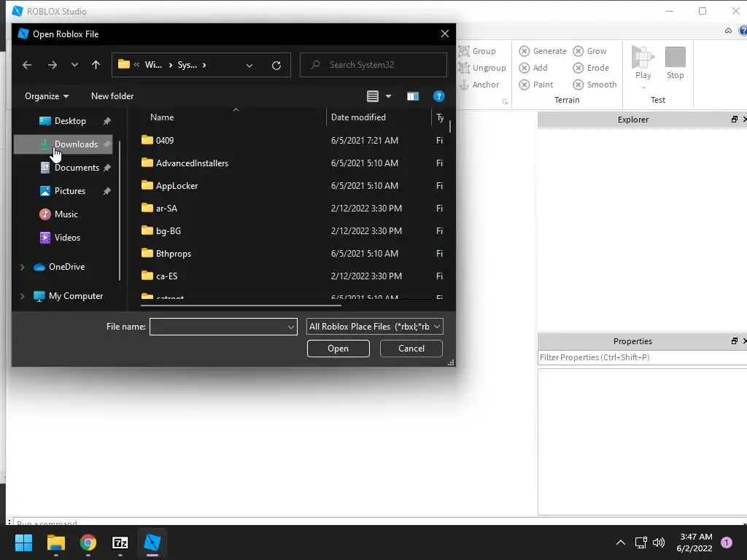Select Videos in the navigation pane
Viewport: 747px width, 560px height.
pos(67,238)
